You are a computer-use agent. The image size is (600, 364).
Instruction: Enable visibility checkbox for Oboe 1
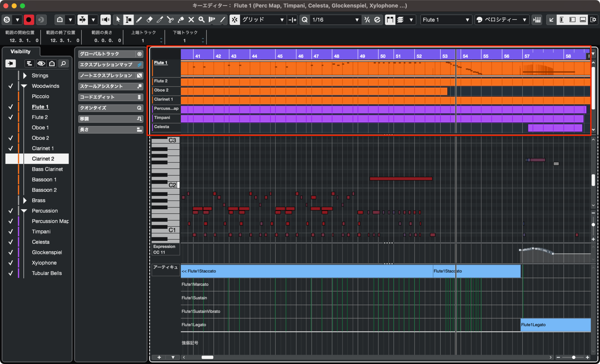11,127
